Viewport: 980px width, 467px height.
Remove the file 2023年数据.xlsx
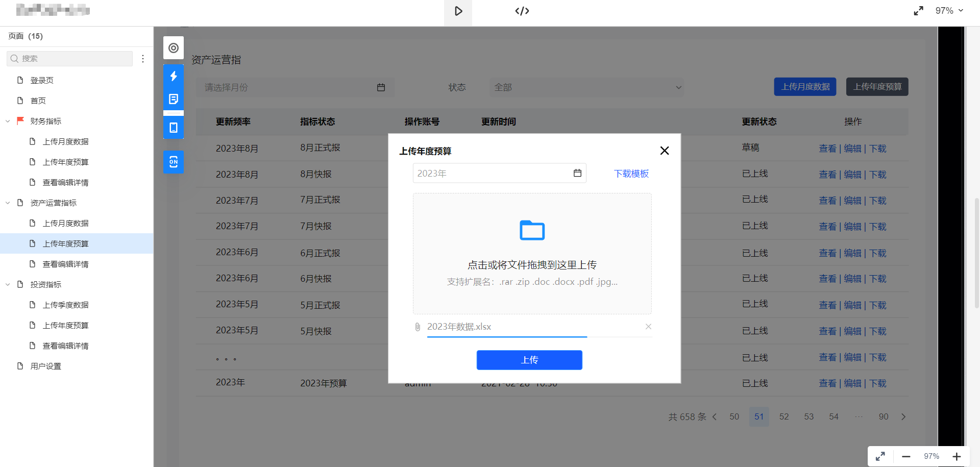pos(648,327)
